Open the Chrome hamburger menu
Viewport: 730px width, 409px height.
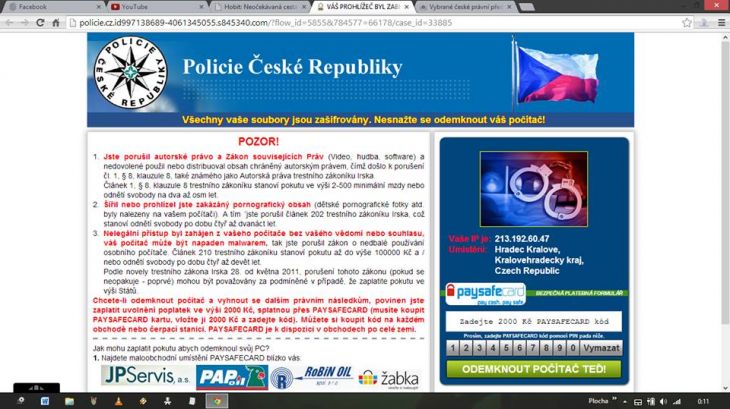coord(722,23)
